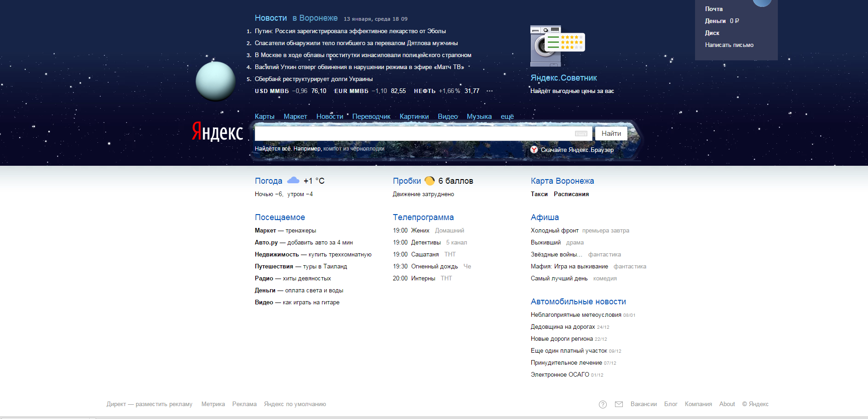
Task: Click the yellow traffic level indicator icon
Action: tap(430, 180)
